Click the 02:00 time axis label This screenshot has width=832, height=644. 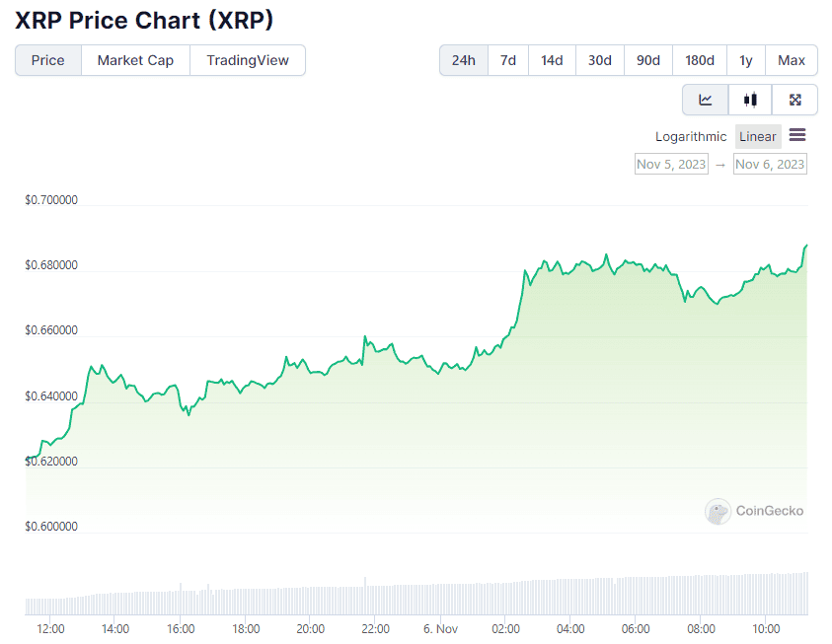505,629
